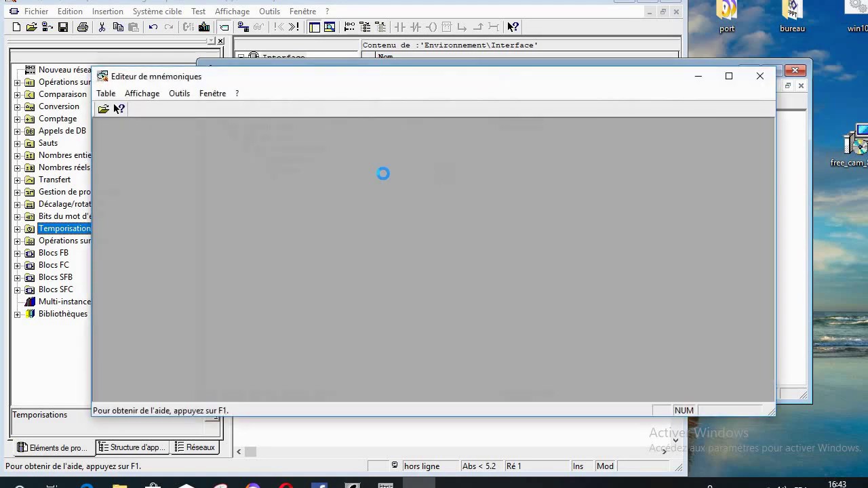Click open folder icon in Editeur de mnémoniques
Screen dimensions: 868x488
[x=103, y=109]
